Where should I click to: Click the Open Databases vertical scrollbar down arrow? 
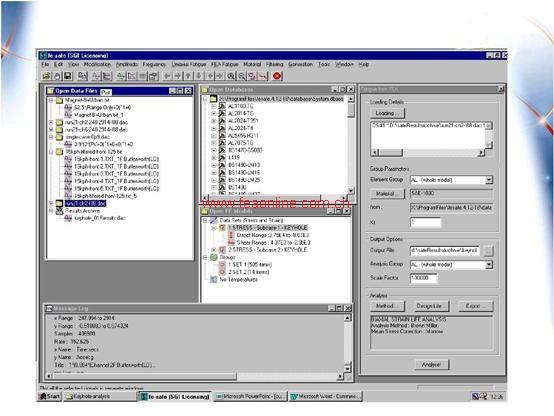351,191
